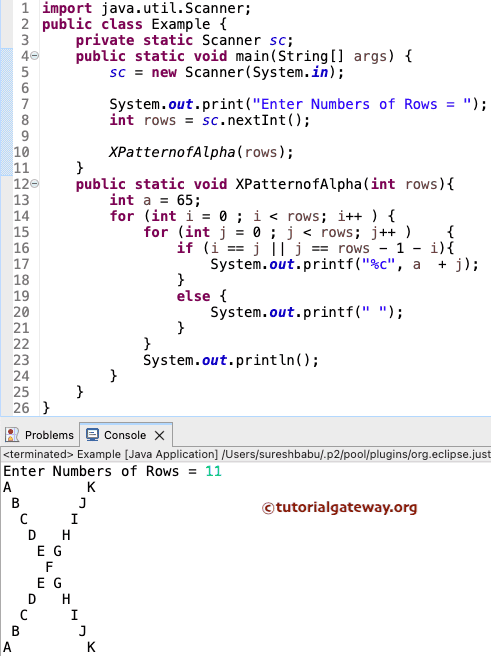Click 'int a = 65;' on line 13
The height and width of the screenshot is (656, 491).
(155, 200)
